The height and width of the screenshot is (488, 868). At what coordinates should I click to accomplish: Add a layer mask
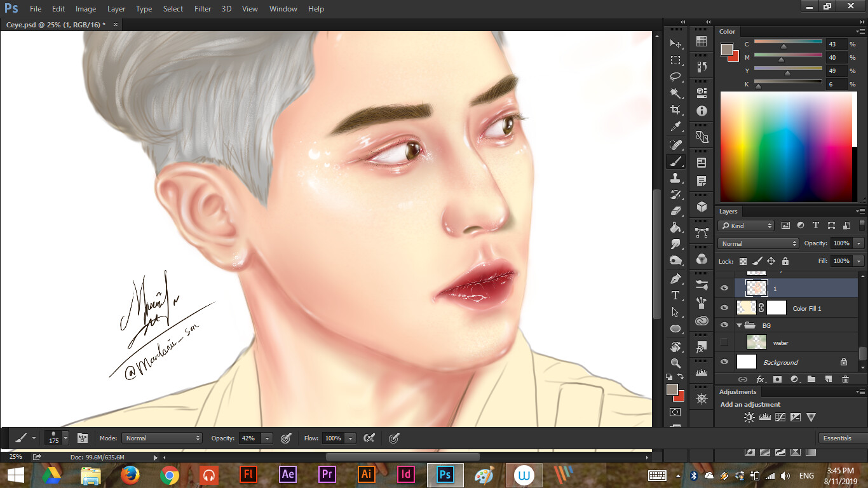tap(776, 379)
